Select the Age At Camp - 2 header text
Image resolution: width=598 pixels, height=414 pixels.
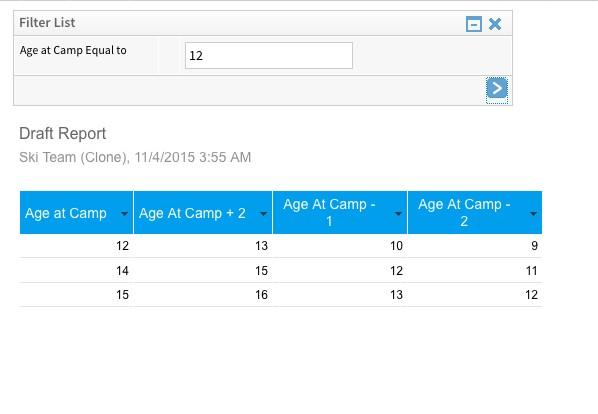464,213
